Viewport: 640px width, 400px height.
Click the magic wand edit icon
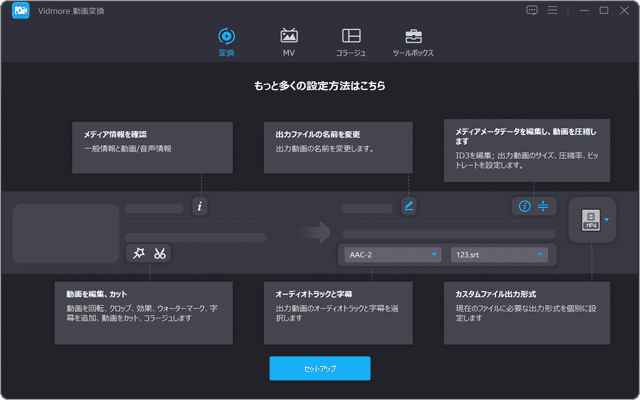pyautogui.click(x=138, y=253)
